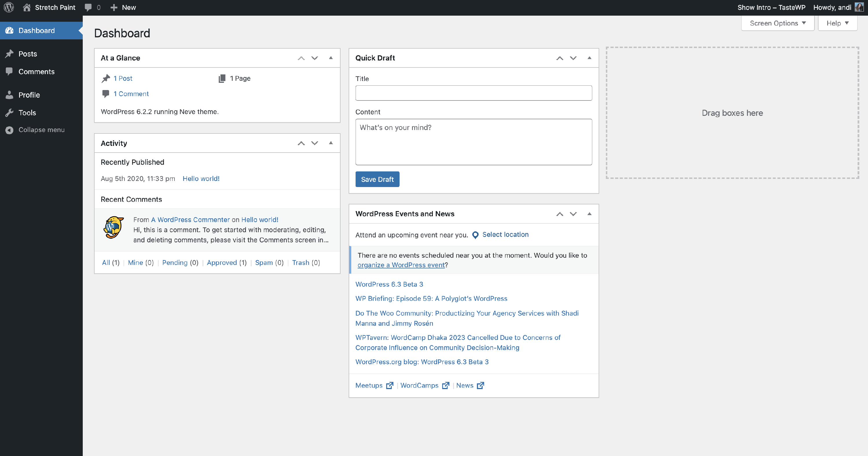This screenshot has height=456, width=868.
Task: Click the plus icon next to New
Action: tap(114, 8)
